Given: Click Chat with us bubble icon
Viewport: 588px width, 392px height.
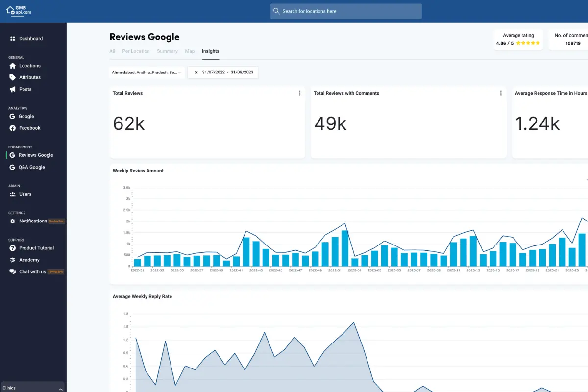Looking at the screenshot, I should [13, 272].
